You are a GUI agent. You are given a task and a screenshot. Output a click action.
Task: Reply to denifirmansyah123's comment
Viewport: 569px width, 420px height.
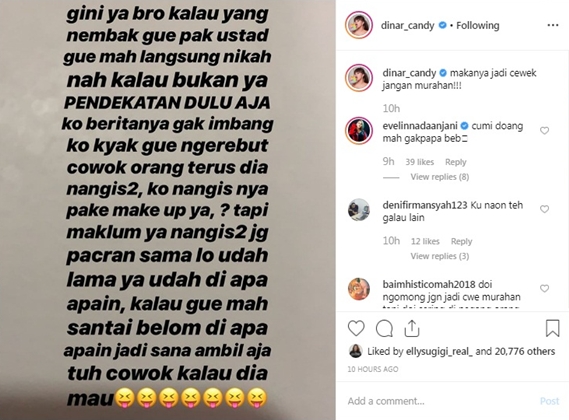(x=461, y=241)
